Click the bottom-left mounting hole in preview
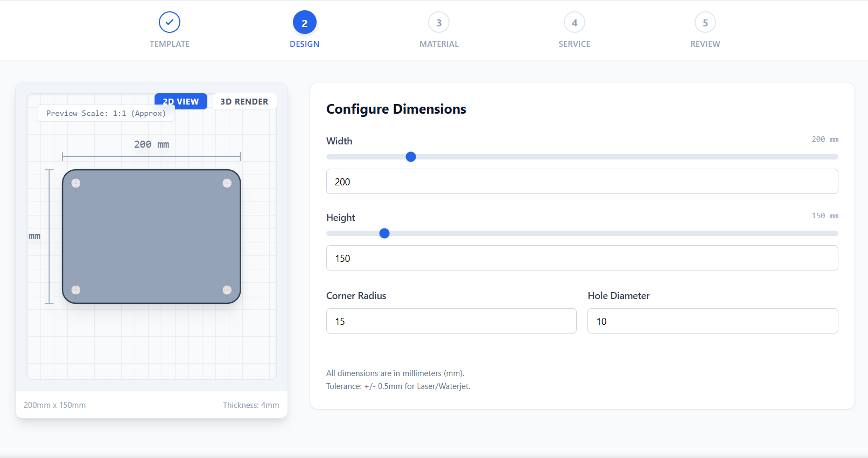 click(76, 290)
